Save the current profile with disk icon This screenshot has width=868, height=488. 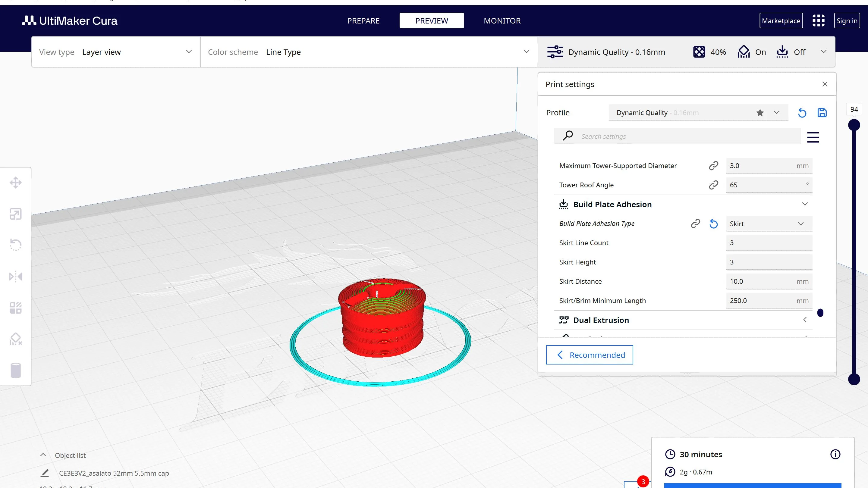(822, 113)
